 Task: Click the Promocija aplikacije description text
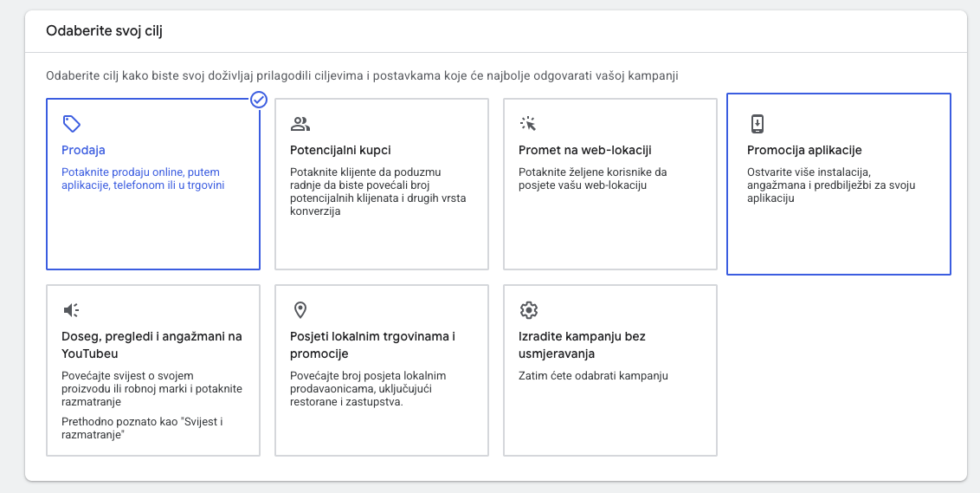[831, 185]
